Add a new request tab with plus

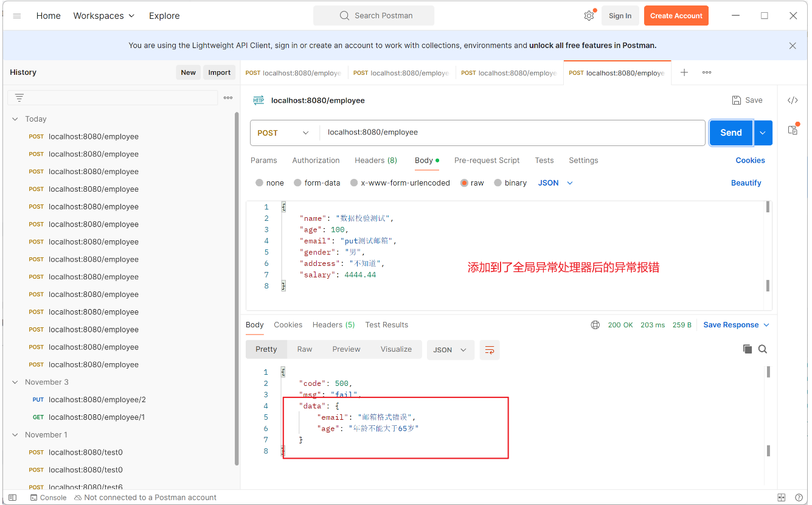tap(684, 72)
